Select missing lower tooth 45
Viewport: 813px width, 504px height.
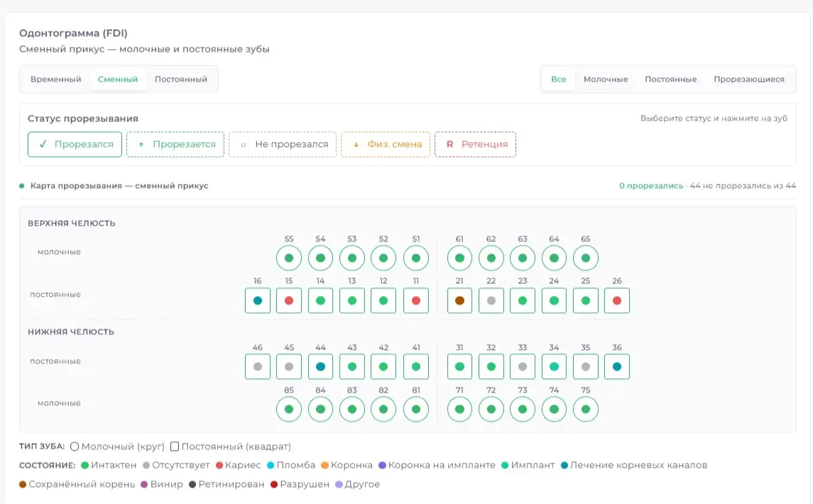[289, 366]
